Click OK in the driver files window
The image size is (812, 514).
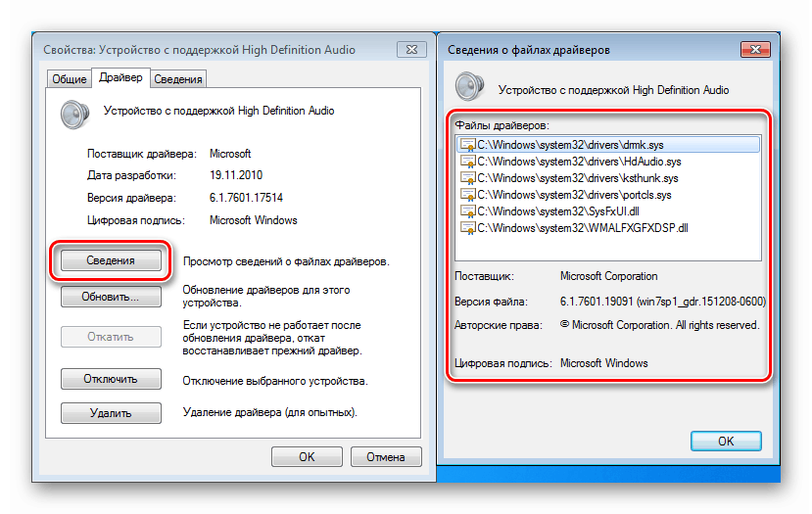click(x=726, y=441)
